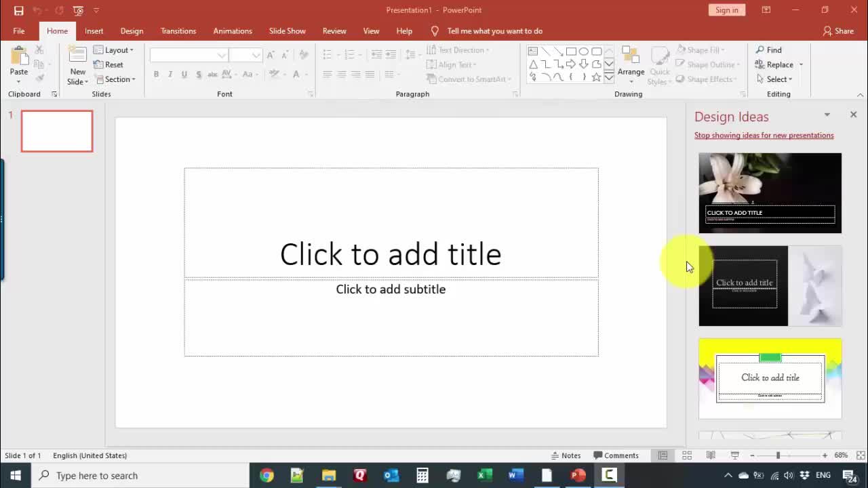Click the Find tool in Editing group
868x488 pixels.
coord(768,50)
